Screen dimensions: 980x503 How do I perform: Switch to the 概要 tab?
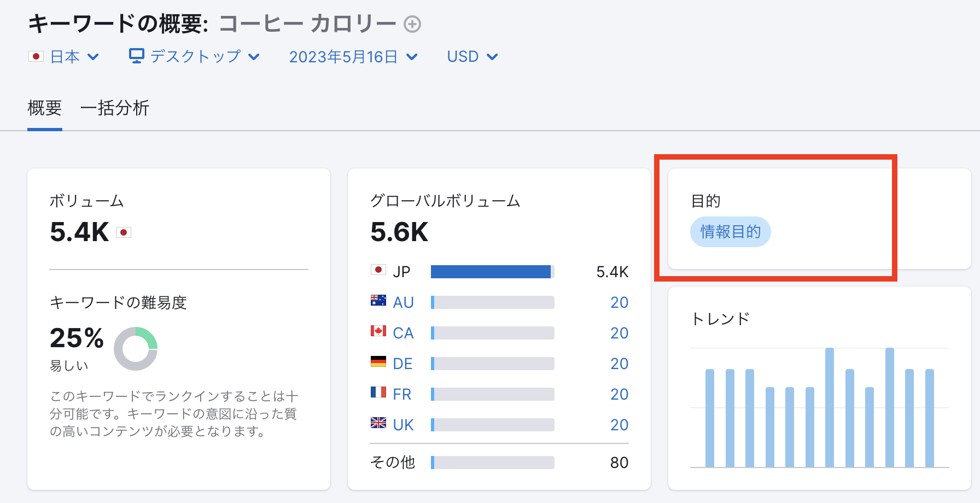pyautogui.click(x=44, y=108)
